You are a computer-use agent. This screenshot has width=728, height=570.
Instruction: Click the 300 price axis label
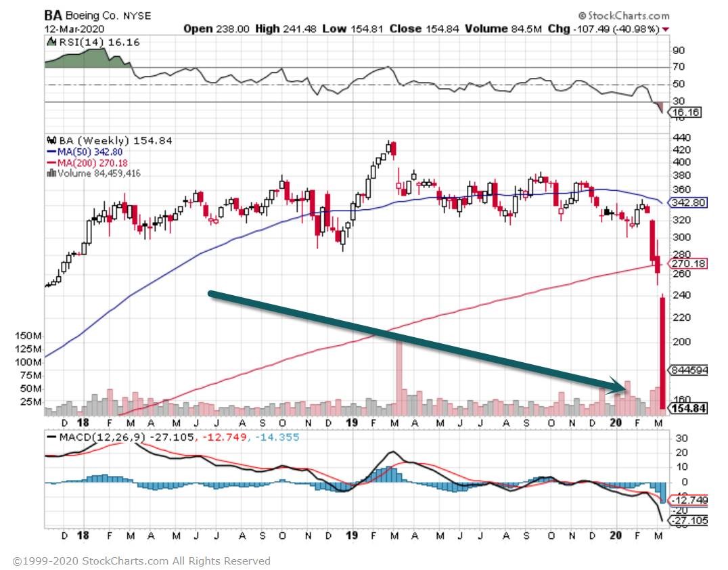tap(681, 238)
